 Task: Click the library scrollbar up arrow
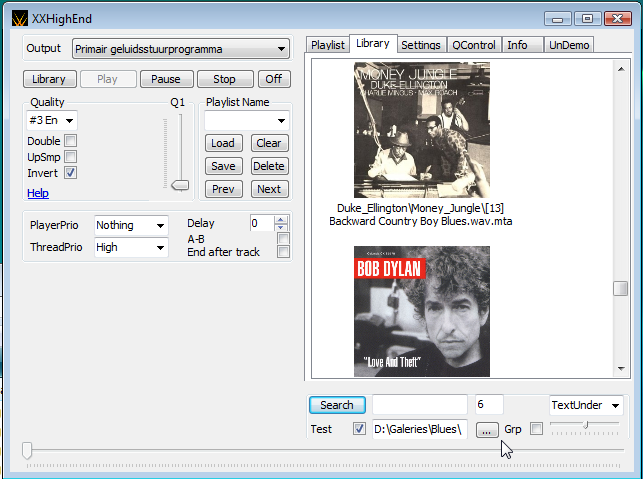tap(621, 69)
